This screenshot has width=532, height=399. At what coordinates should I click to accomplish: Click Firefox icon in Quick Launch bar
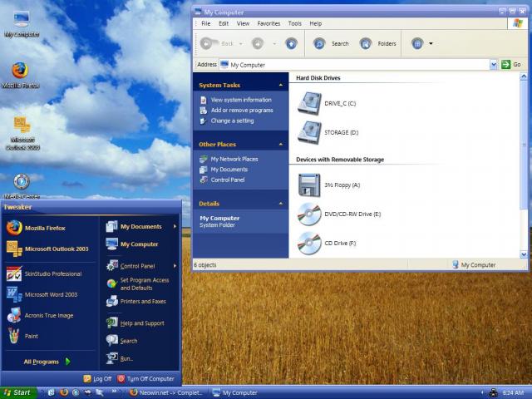pyautogui.click(x=64, y=392)
